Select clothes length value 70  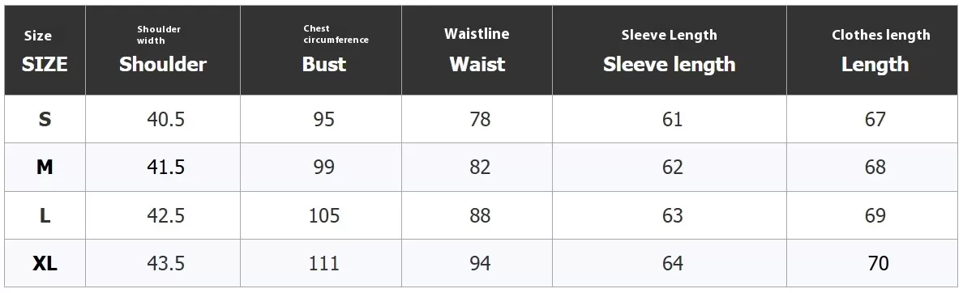point(878,263)
